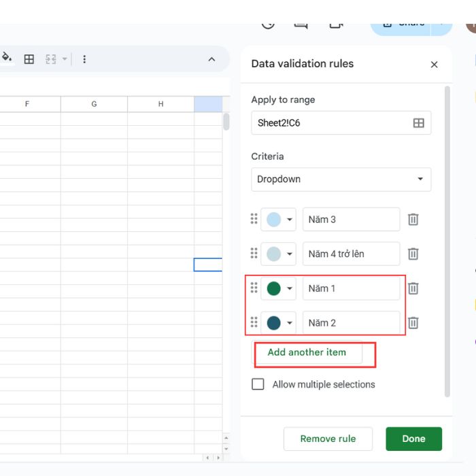The image size is (476, 476).
Task: Click the Năm 1 text field
Action: click(352, 288)
